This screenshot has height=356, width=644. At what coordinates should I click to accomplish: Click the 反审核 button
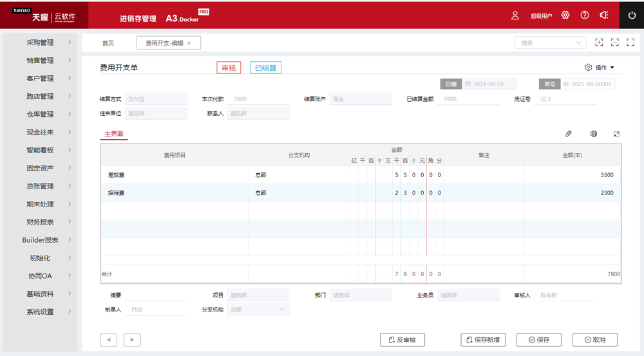coord(402,340)
